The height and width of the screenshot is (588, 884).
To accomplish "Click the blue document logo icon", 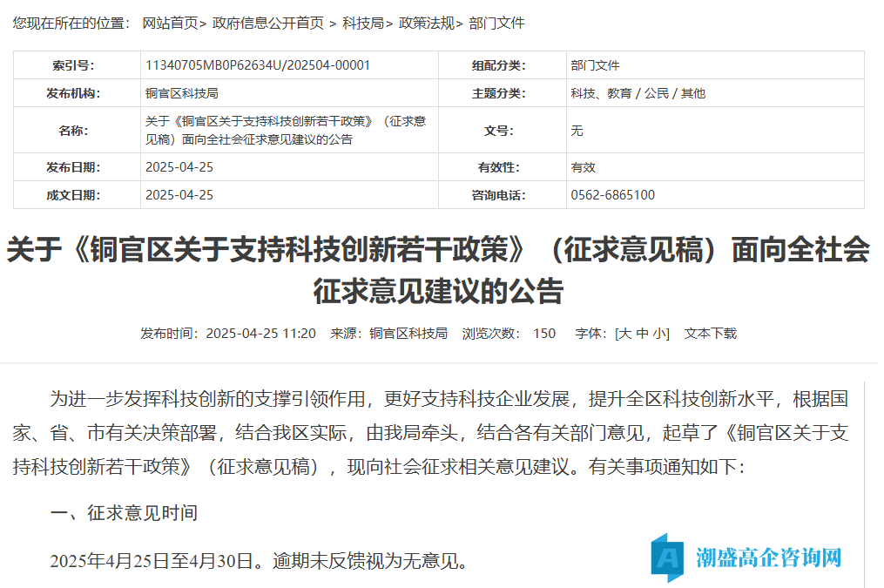I will coord(668,558).
